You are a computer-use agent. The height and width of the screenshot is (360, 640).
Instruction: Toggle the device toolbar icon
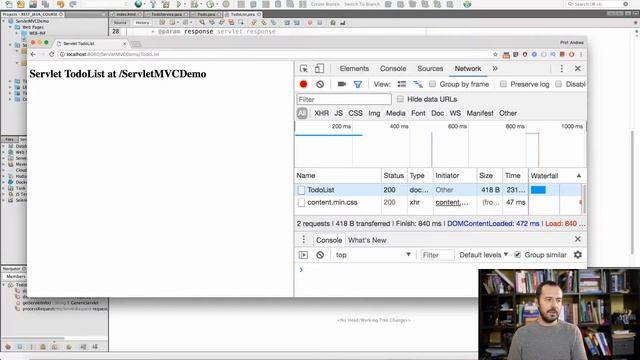319,69
